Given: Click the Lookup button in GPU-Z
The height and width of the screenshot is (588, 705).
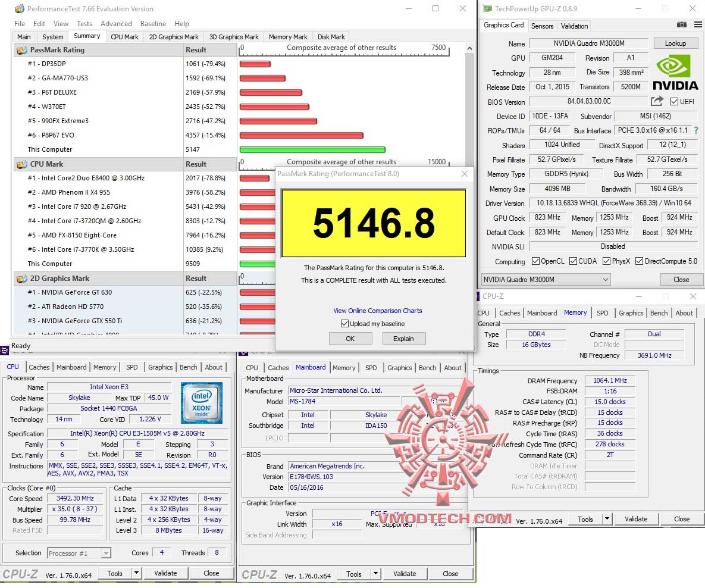Looking at the screenshot, I should 675,43.
